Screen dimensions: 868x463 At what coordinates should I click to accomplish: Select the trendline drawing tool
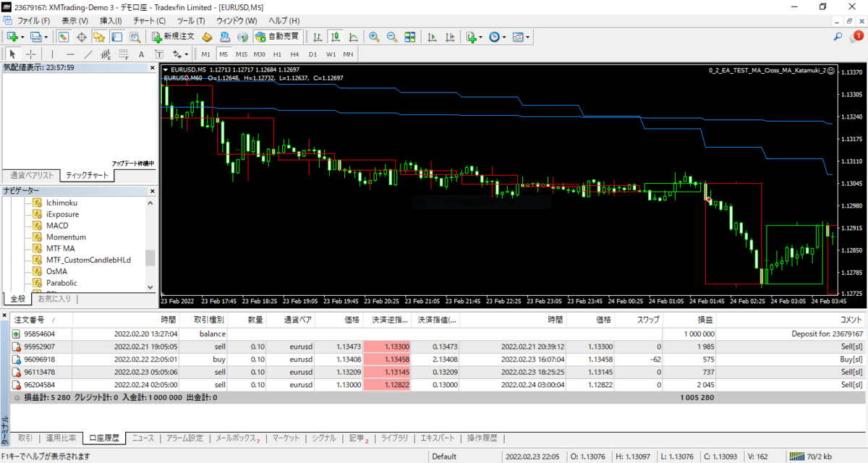click(x=88, y=54)
